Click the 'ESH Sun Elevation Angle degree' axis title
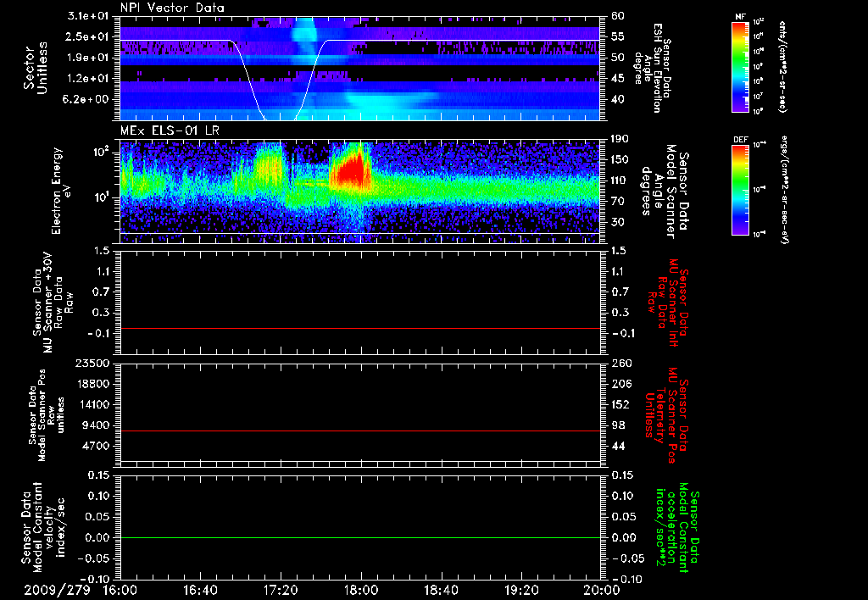This screenshot has height=600, width=868. tap(654, 68)
